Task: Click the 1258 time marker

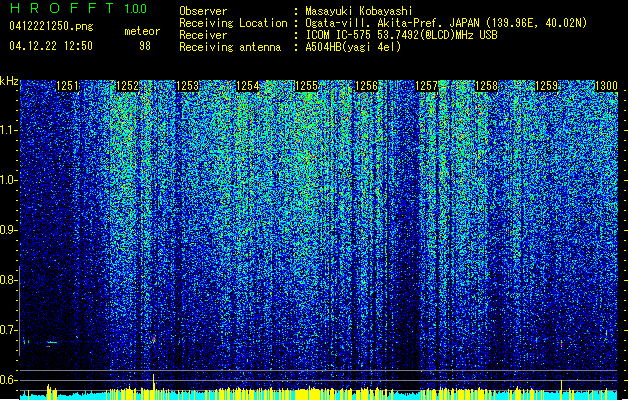Action: coord(486,86)
